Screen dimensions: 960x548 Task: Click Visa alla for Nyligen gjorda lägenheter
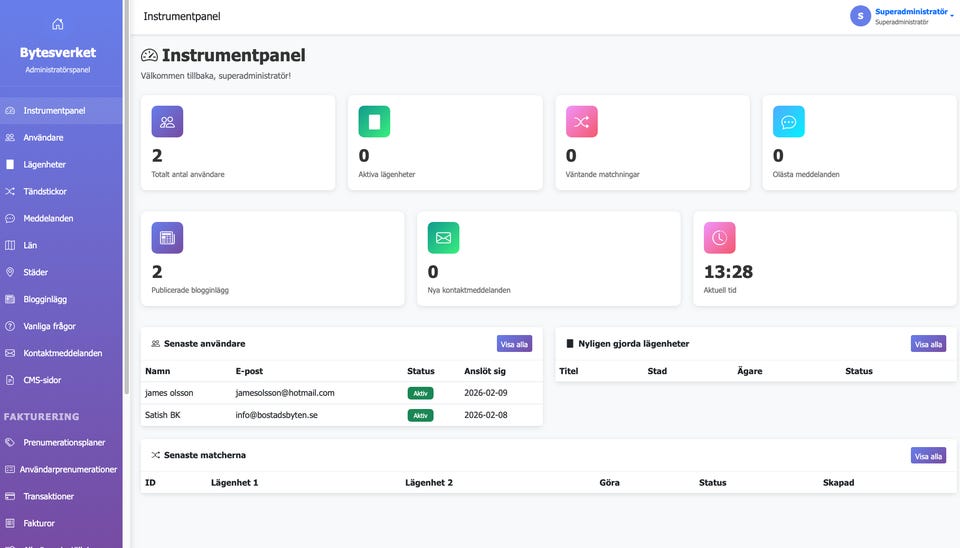[927, 344]
